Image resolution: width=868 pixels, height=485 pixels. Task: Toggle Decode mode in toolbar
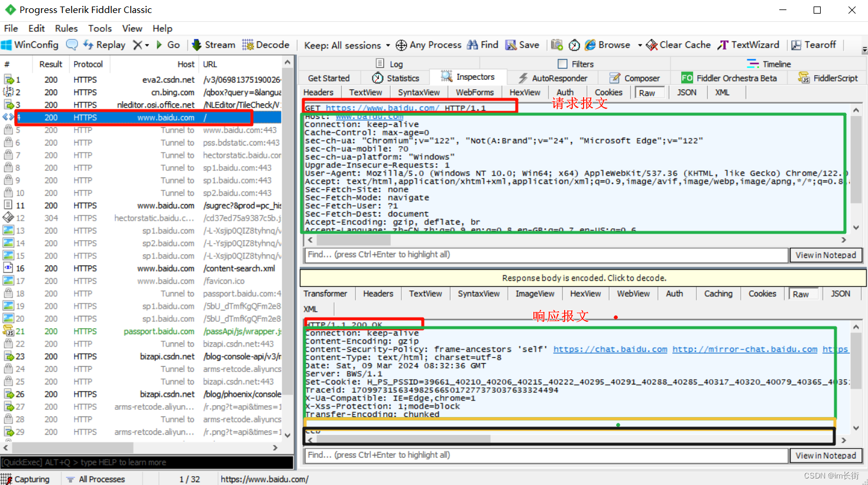265,45
